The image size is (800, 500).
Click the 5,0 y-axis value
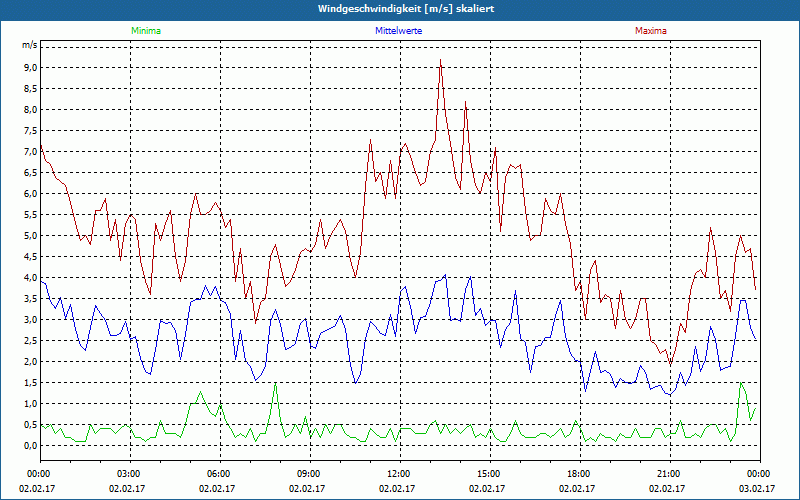pyautogui.click(x=30, y=236)
